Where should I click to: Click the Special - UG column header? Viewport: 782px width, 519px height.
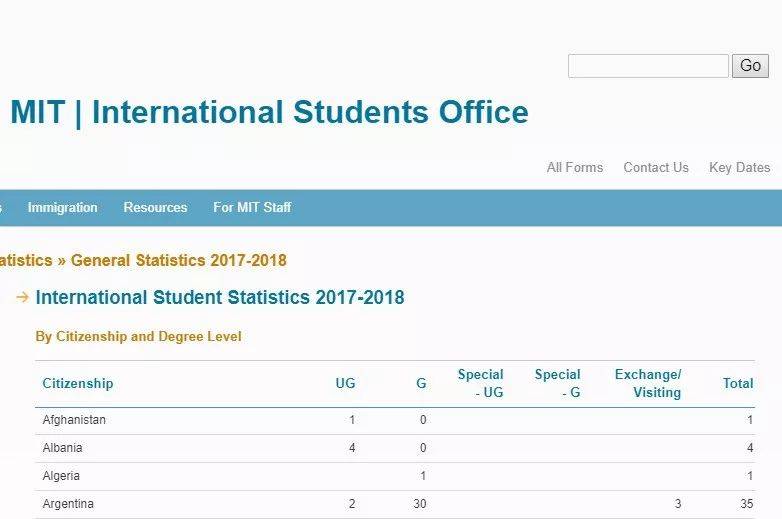click(481, 383)
